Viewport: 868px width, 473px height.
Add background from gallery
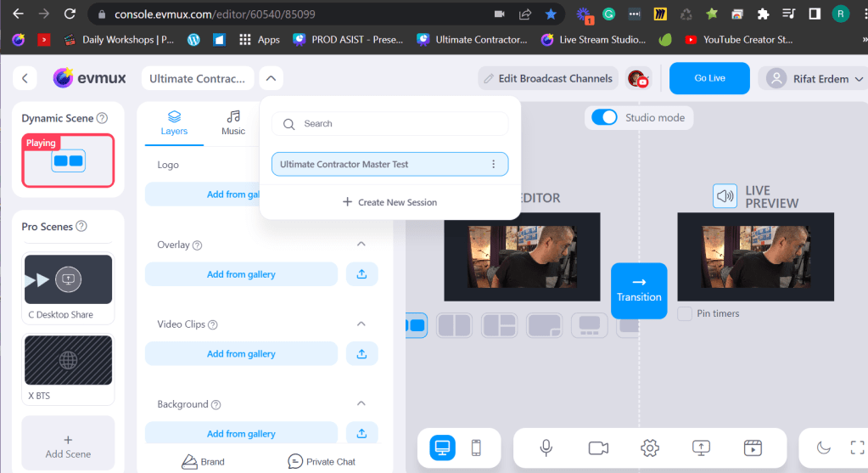(x=241, y=433)
